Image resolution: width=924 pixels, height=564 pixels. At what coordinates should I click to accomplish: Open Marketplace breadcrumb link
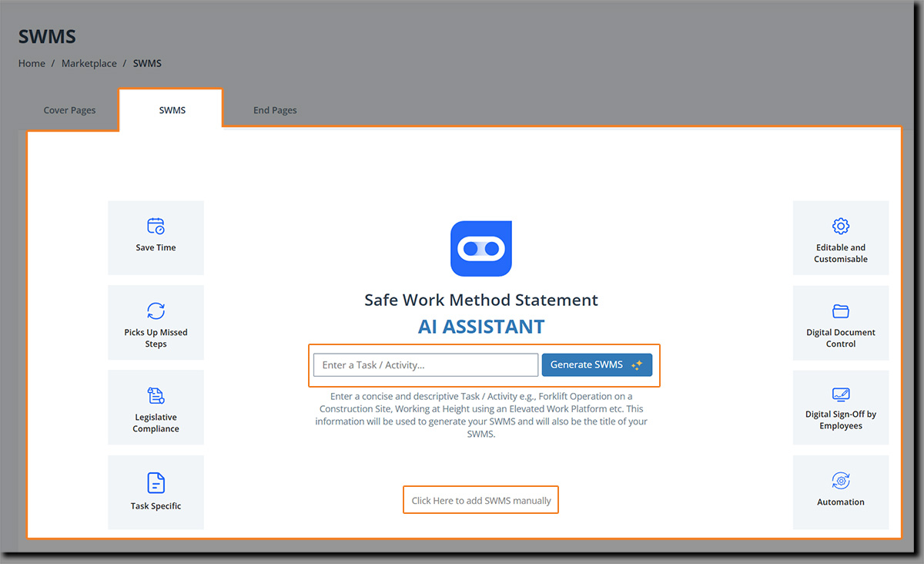tap(89, 63)
